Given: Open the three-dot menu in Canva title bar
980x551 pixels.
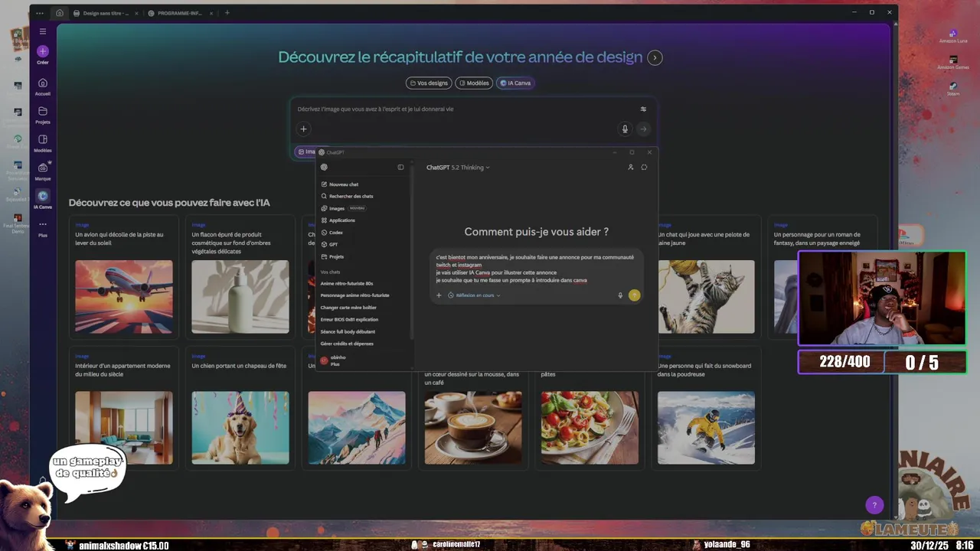Looking at the screenshot, I should [40, 13].
